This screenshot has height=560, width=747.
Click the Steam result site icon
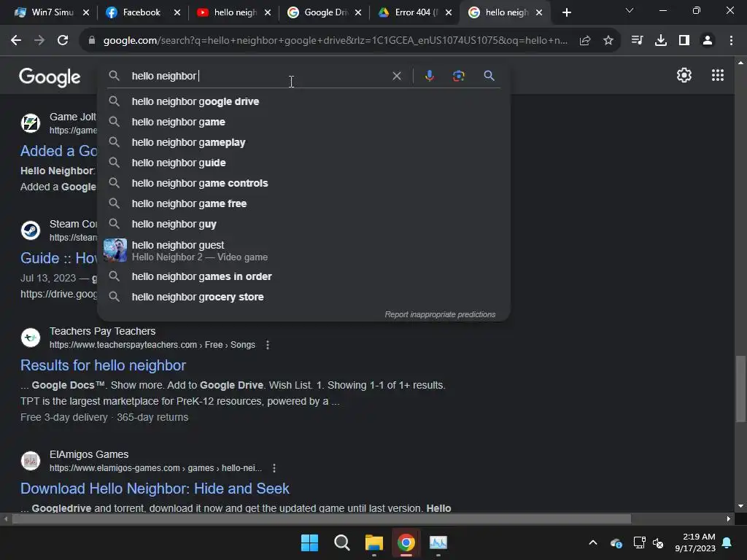pyautogui.click(x=31, y=230)
